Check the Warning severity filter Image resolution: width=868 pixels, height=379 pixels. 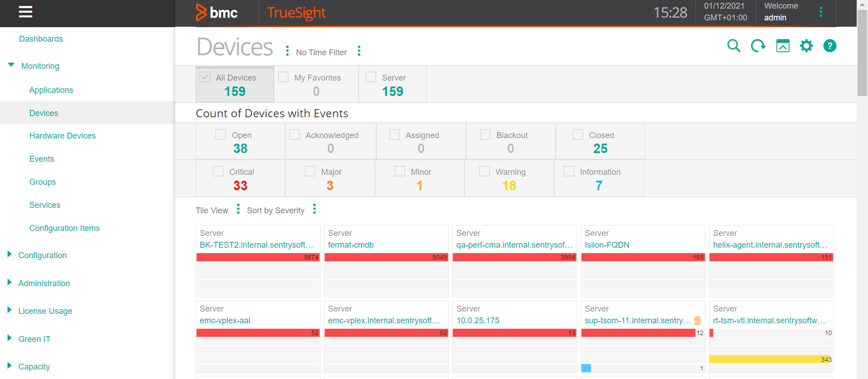[485, 171]
